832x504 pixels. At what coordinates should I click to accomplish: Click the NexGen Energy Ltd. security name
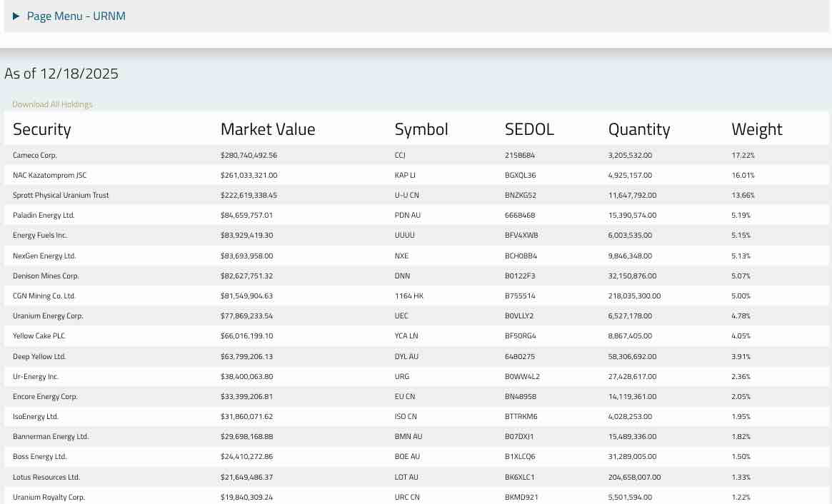tap(44, 256)
